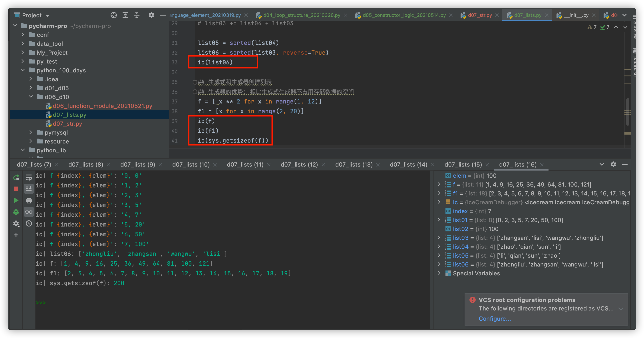Screen dimensions: 644x338
Task: Click the Rerun console icon
Action: click(x=16, y=178)
